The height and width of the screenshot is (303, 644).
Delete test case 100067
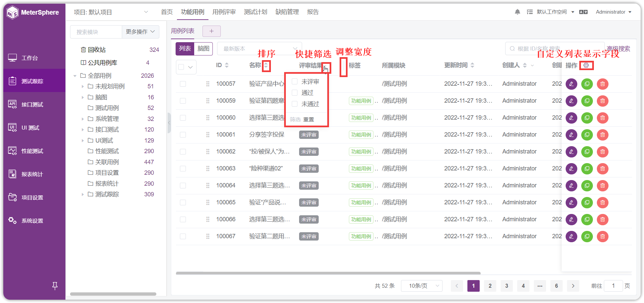[603, 237]
